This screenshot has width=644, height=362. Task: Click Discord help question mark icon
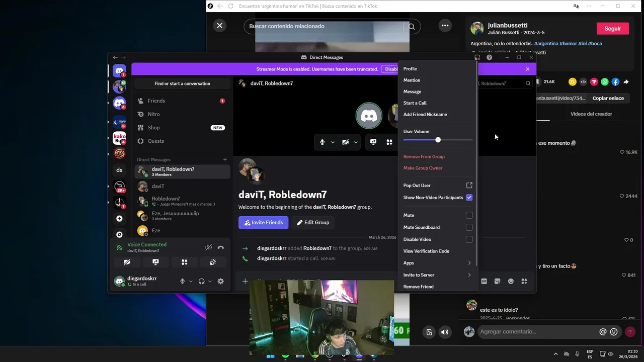[489, 57]
